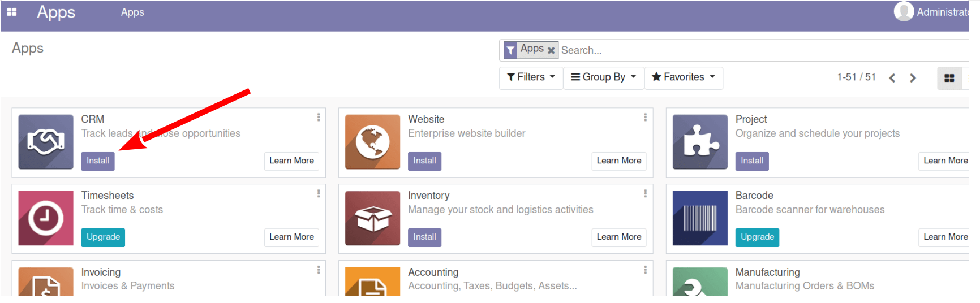Screen dimensions: 980x303
Task: Click the Inventory box app icon
Action: pos(373,218)
